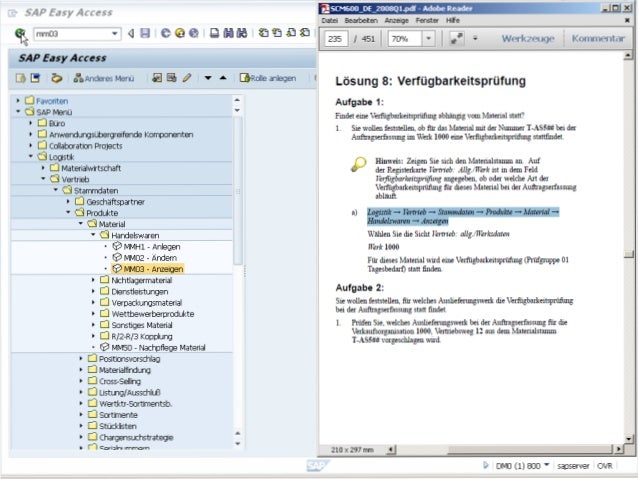This screenshot has height=479, width=638.
Task: Collapse the SAP Menü node
Action: pyautogui.click(x=18, y=111)
